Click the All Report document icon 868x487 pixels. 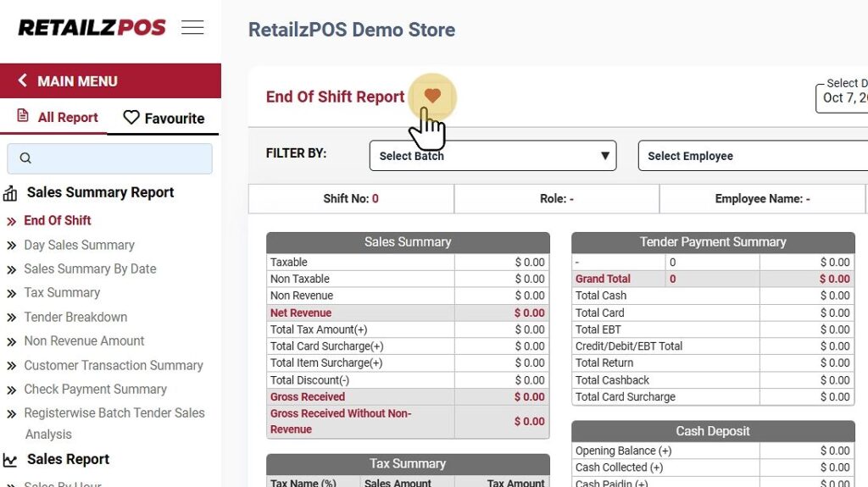[23, 117]
